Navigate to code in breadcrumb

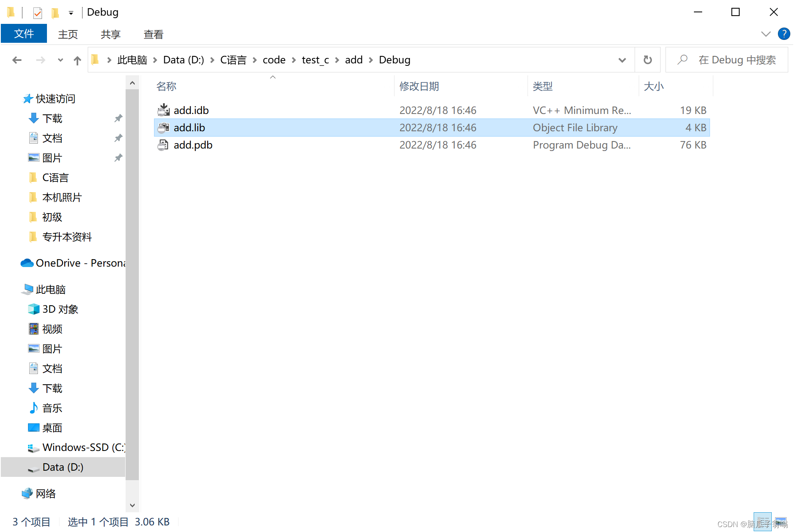coord(274,60)
